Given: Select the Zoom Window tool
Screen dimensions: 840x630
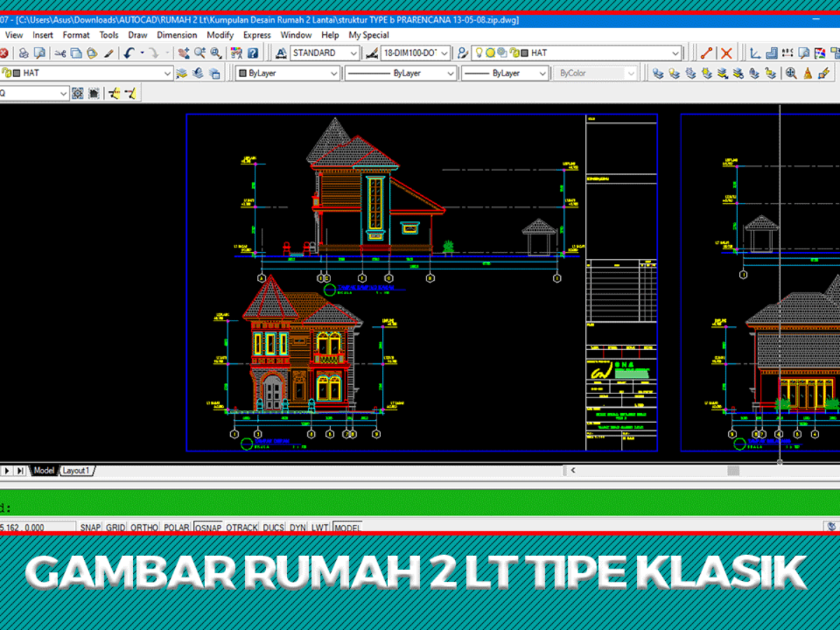Looking at the screenshot, I should pyautogui.click(x=216, y=53).
